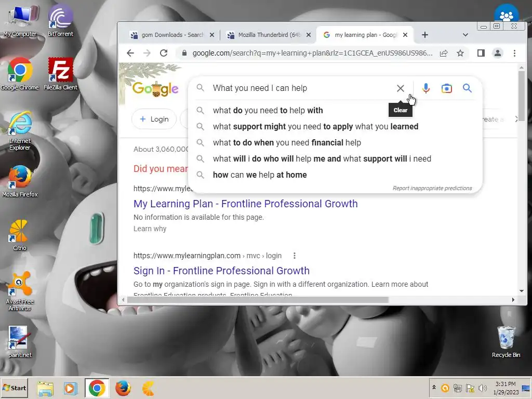Open My Computer desktop icon
This screenshot has width=532, height=399.
(20, 21)
